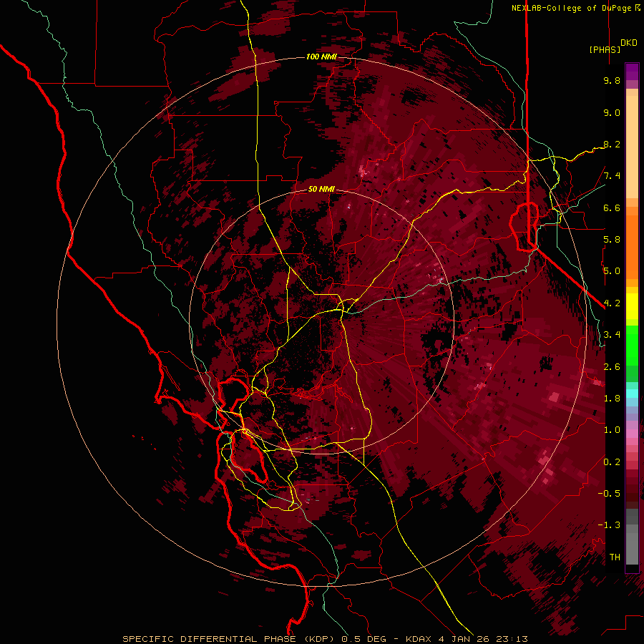Click the yellow segment of the color bar
The width and height of the screenshot is (644, 644).
(632, 306)
